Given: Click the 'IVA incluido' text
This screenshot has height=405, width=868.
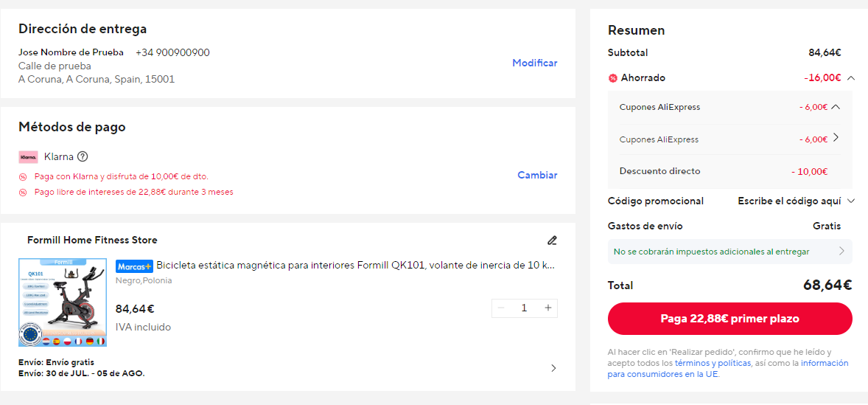Looking at the screenshot, I should click(x=143, y=327).
